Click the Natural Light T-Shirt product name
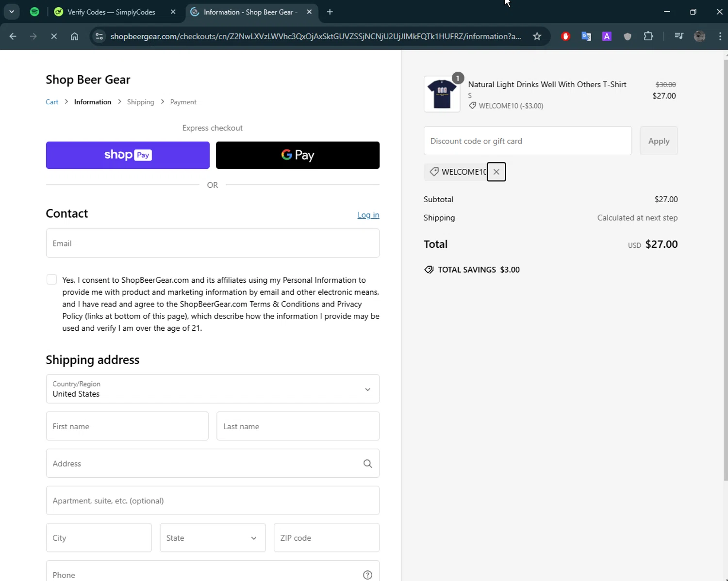728x581 pixels. (x=547, y=84)
